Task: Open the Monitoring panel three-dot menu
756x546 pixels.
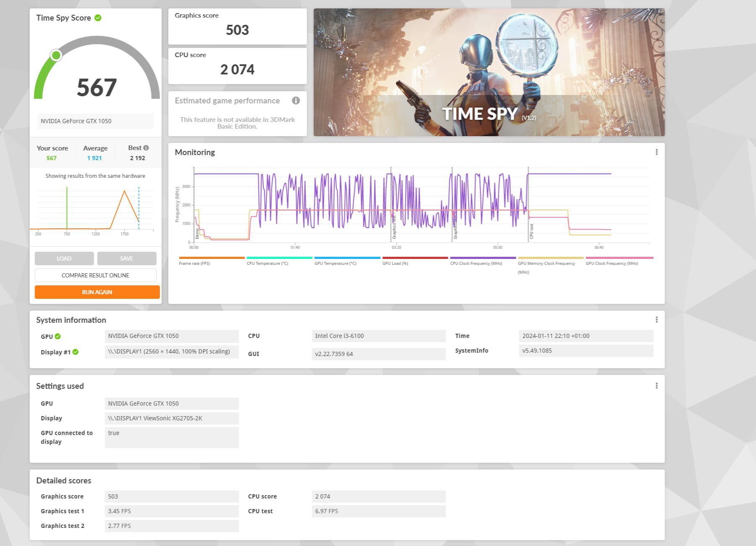Action: click(656, 152)
